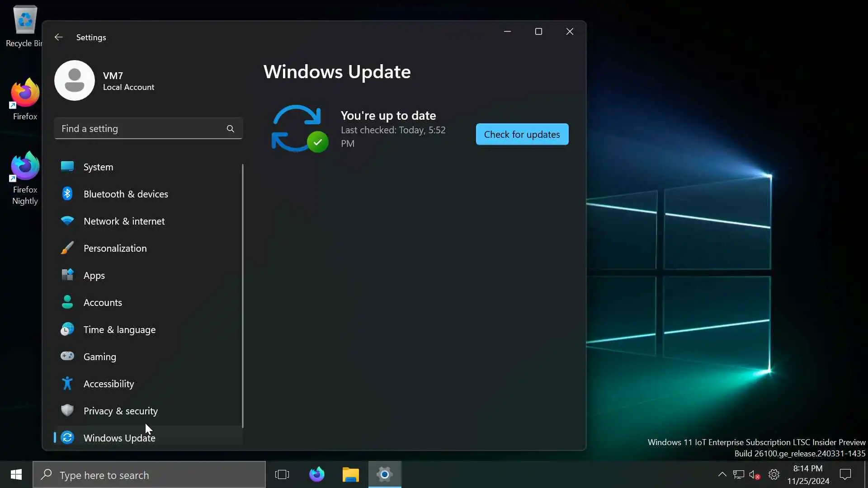Click the Bluetooth & devices icon
This screenshot has height=488, width=868.
pyautogui.click(x=67, y=194)
